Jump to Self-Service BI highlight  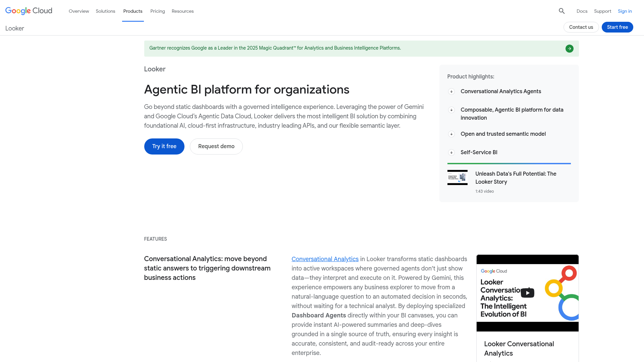[x=479, y=153]
